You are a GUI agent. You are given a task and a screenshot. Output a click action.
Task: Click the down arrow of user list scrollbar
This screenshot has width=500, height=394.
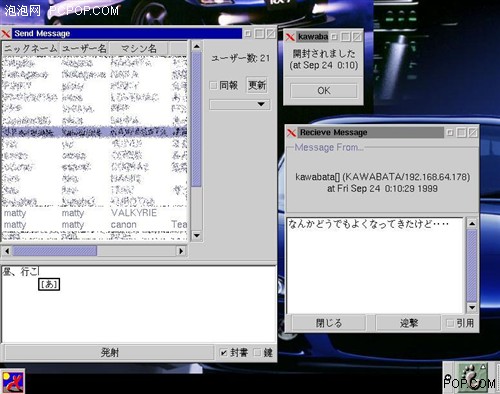(196, 236)
